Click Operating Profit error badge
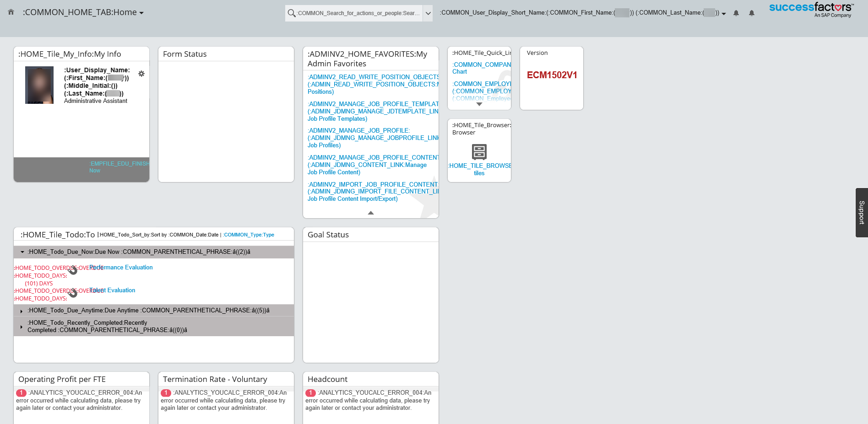The height and width of the screenshot is (424, 868). [x=21, y=393]
